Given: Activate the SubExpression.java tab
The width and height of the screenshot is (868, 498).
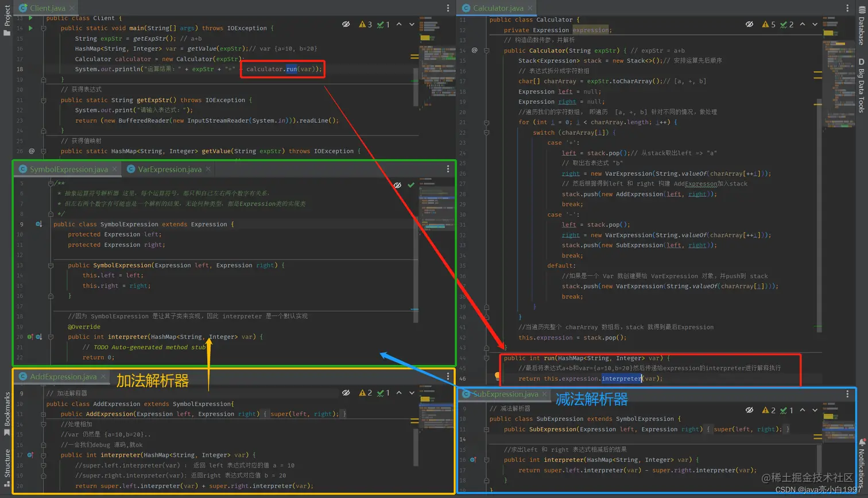Looking at the screenshot, I should tap(506, 394).
